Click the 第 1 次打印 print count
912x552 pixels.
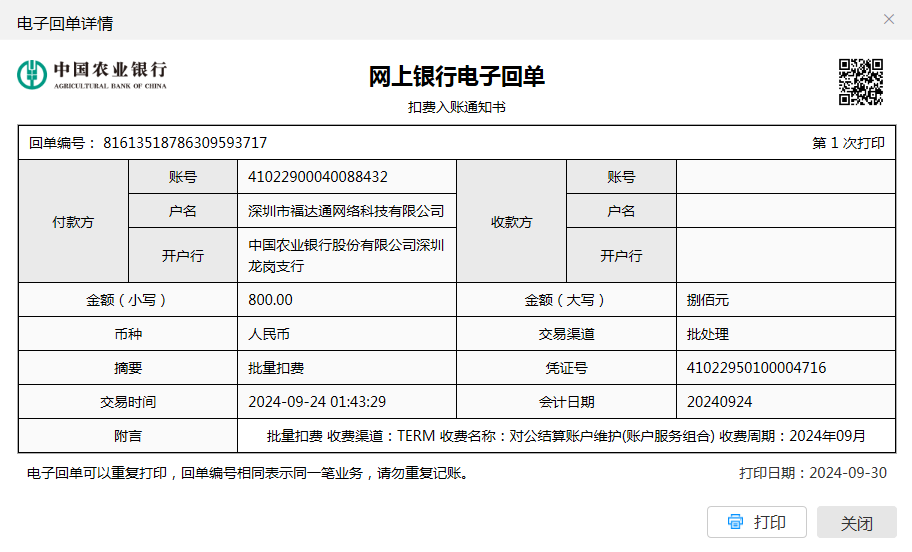(849, 143)
